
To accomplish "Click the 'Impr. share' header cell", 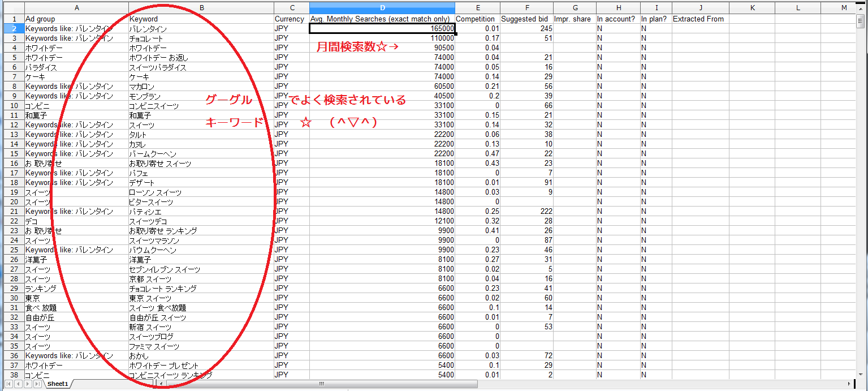I will 575,19.
